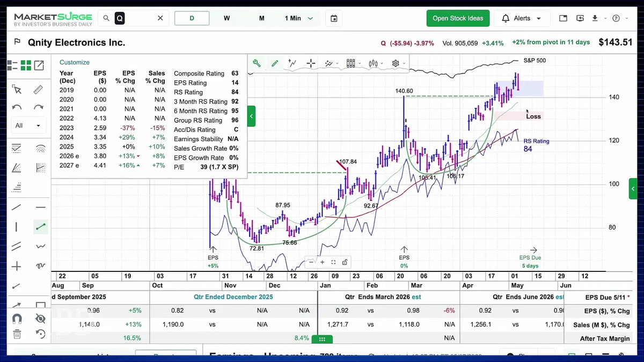Toggle drawings visibility eye icon
644x362 pixels.
pyautogui.click(x=40, y=319)
